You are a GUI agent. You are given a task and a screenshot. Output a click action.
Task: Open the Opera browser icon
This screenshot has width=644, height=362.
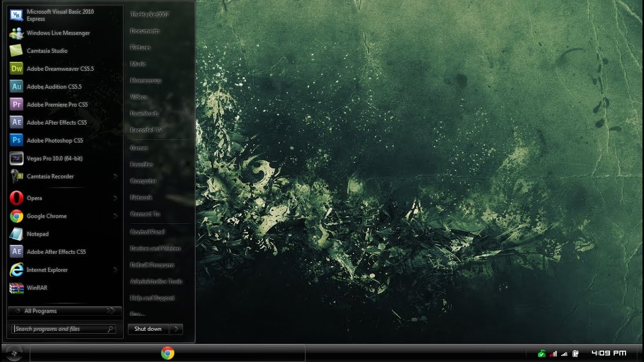pos(17,198)
